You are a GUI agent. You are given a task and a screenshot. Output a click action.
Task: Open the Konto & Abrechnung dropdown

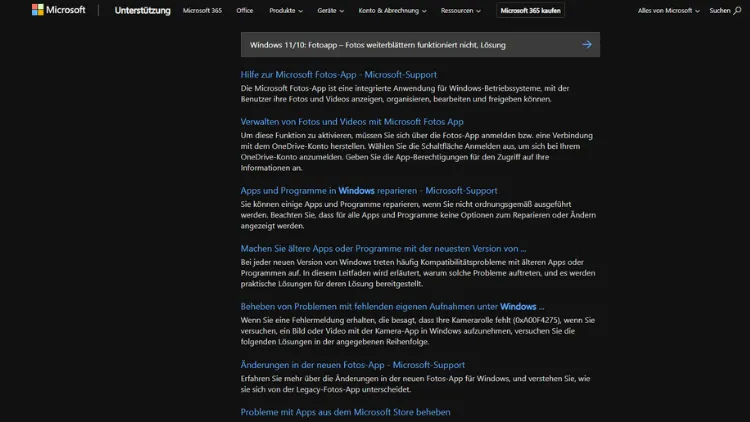point(391,10)
